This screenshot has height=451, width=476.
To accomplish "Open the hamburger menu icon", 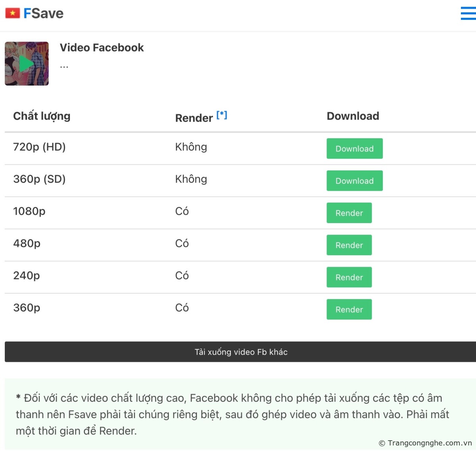I will 468,13.
